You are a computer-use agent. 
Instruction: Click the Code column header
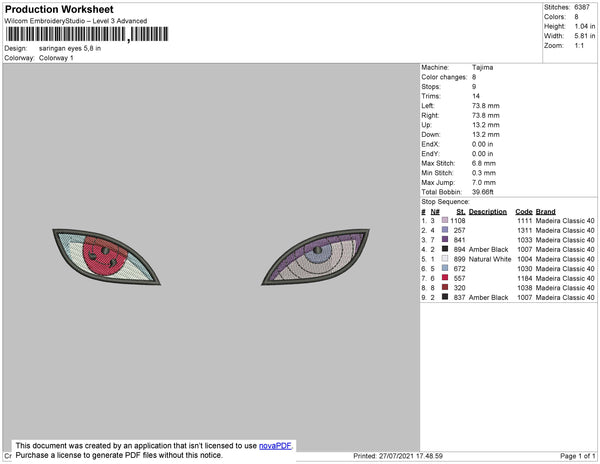tap(523, 212)
